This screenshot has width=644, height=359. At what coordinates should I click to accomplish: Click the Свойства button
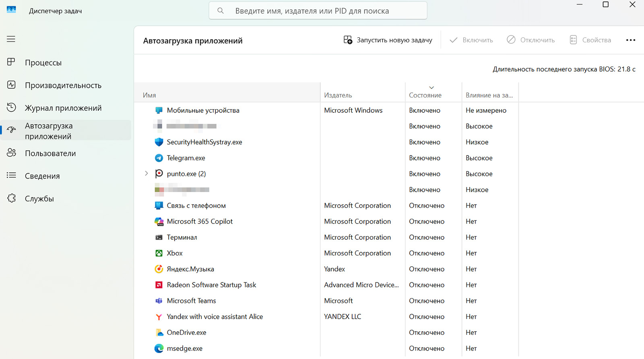click(x=590, y=40)
